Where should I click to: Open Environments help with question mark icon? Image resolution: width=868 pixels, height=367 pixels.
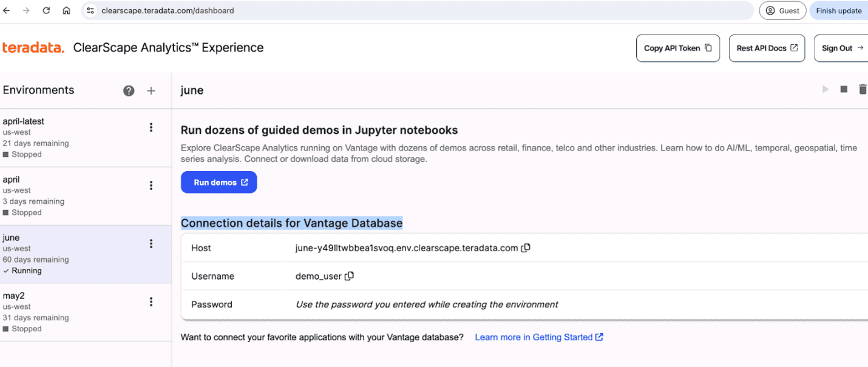coord(129,90)
